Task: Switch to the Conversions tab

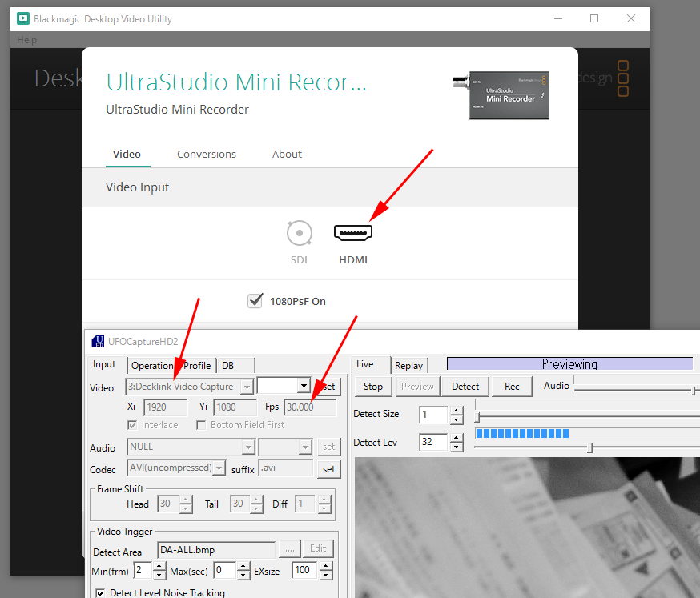Action: pyautogui.click(x=207, y=154)
